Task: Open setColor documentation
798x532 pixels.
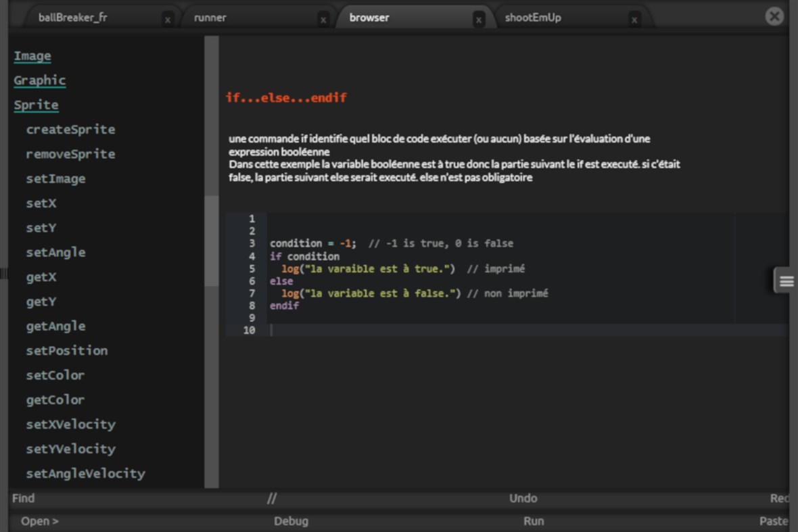Action: click(x=55, y=375)
